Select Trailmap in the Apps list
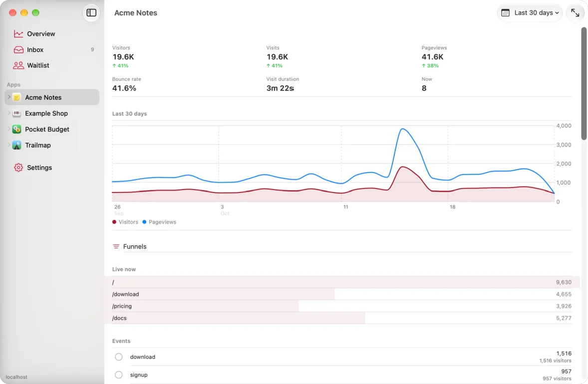 (52, 145)
